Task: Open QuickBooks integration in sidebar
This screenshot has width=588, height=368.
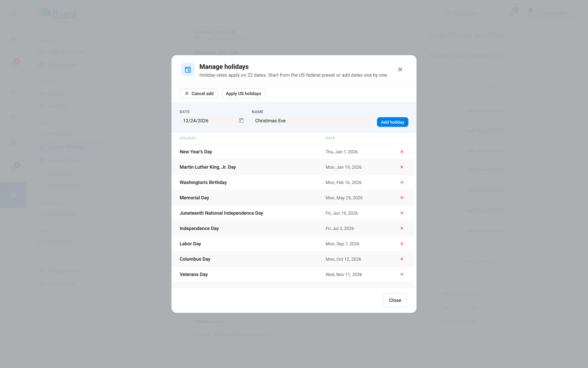Action: 61,214
